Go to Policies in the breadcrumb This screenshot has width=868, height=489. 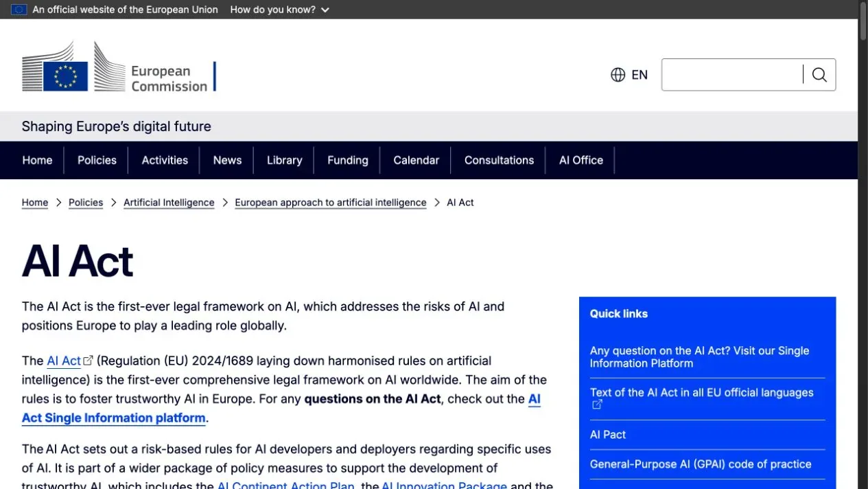click(86, 203)
